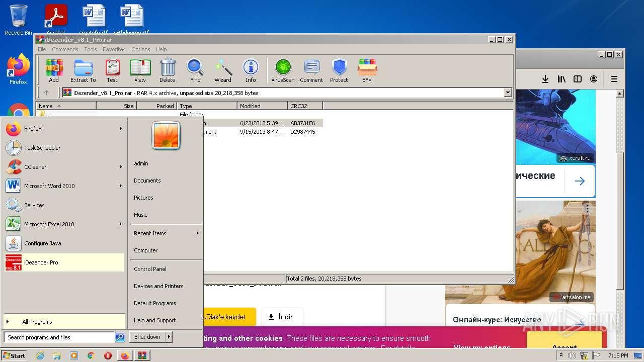Viewport: 644px width, 362px height.
Task: Sort the file list by Name column
Action: tap(66, 106)
